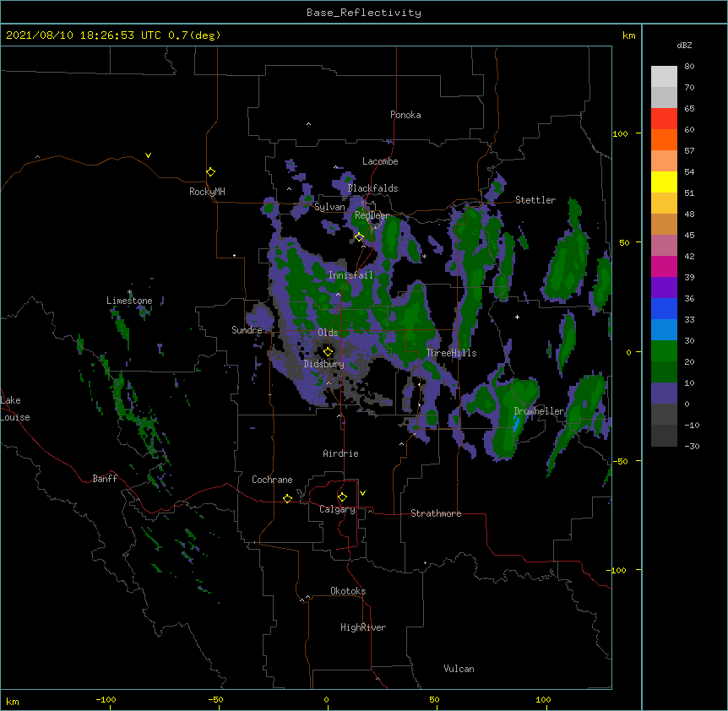This screenshot has width=728, height=711.
Task: Click the Drumheller town label
Action: pyautogui.click(x=539, y=411)
